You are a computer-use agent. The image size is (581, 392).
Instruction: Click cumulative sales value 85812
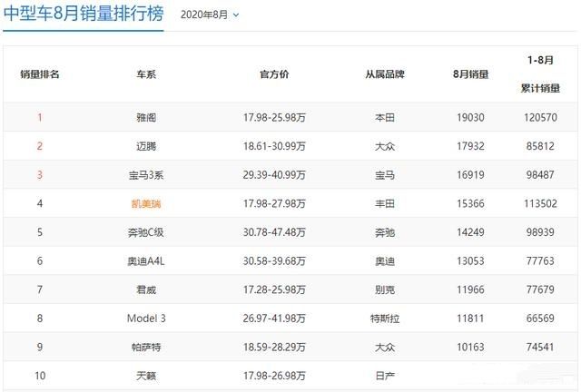pos(540,146)
